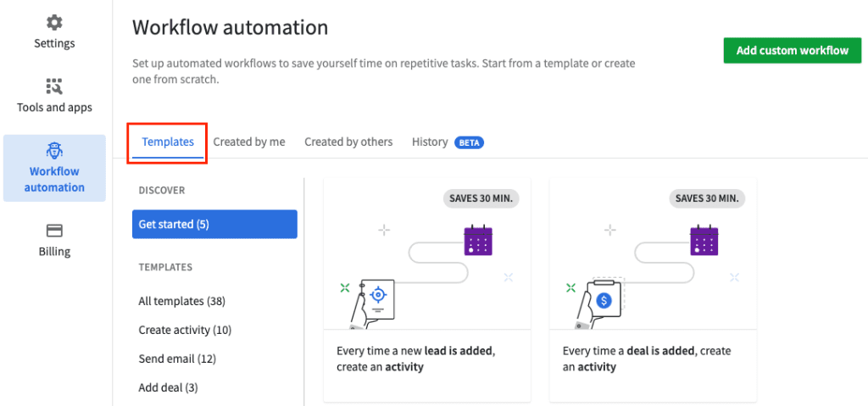868x406 pixels.
Task: Click the Billing label in the sidebar
Action: tap(54, 252)
